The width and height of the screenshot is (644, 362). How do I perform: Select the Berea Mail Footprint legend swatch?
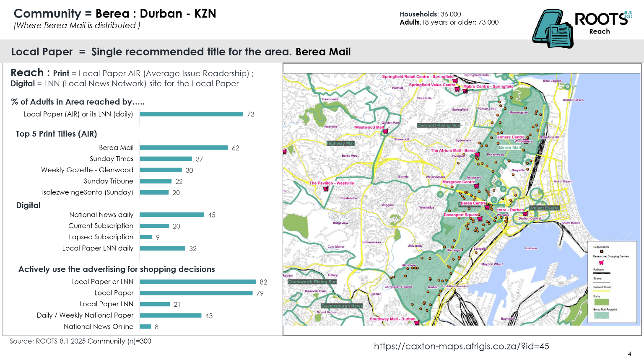(x=601, y=315)
